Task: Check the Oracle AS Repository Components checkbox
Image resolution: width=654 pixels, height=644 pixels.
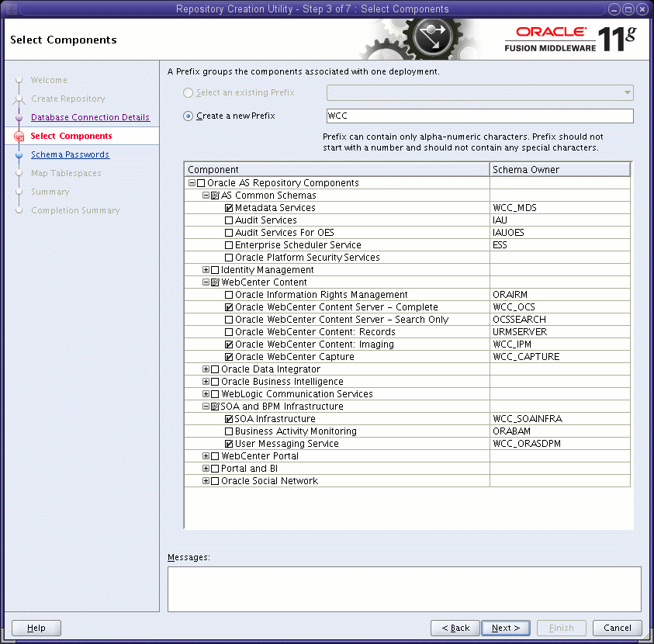Action: click(201, 183)
